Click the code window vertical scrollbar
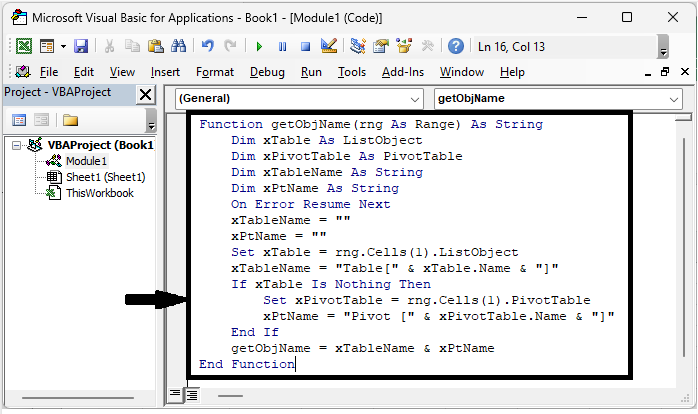 tap(684, 247)
